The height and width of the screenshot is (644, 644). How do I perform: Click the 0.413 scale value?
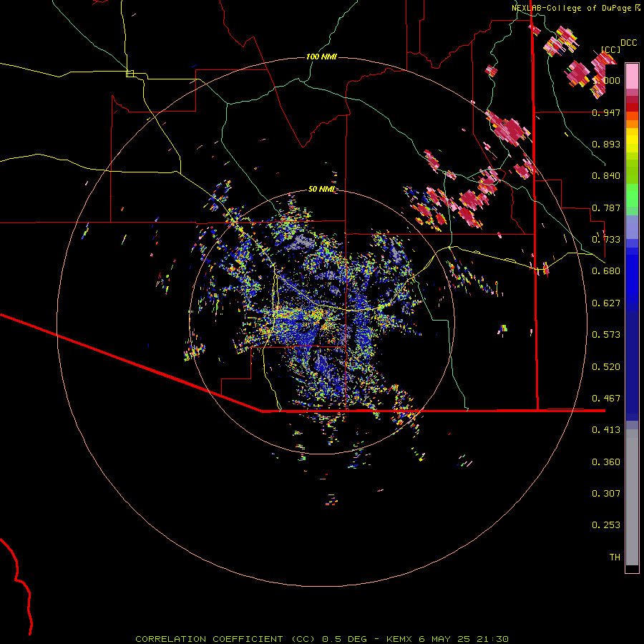(606, 430)
